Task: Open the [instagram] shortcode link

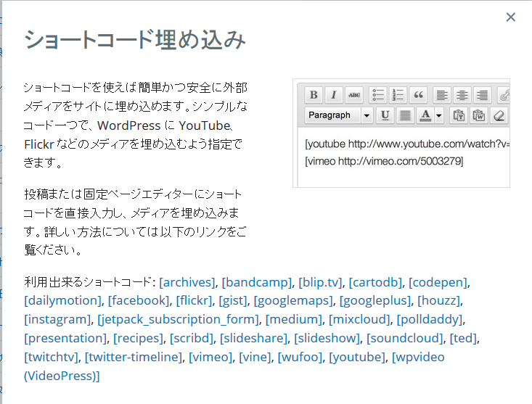Action: [57, 319]
